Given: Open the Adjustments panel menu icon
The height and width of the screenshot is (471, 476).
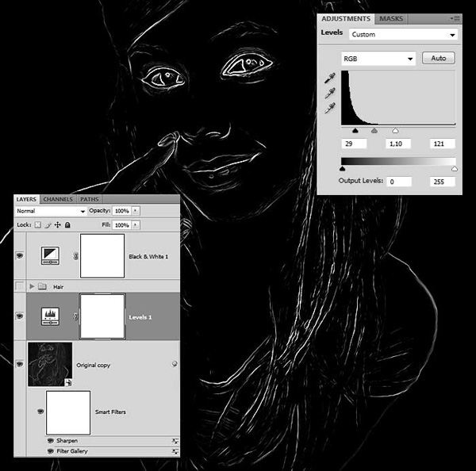Looking at the screenshot, I should click(455, 19).
